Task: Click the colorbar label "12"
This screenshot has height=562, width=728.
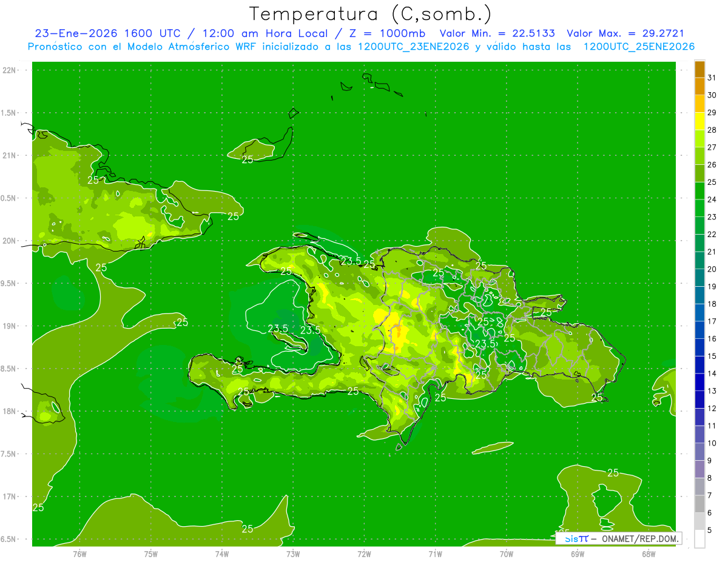Action: click(x=712, y=408)
